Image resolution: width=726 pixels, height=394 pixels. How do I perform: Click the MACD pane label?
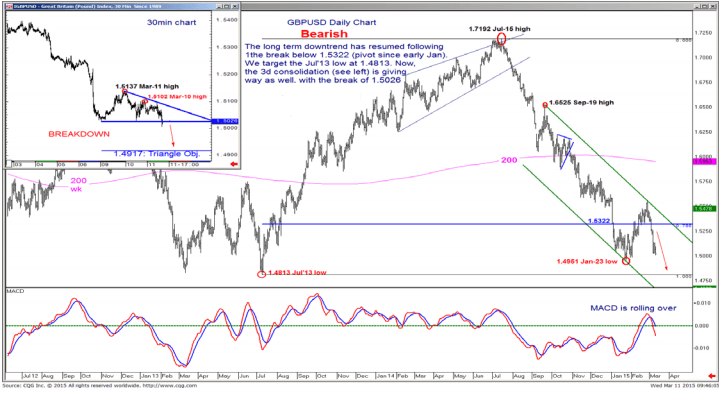tap(15, 291)
